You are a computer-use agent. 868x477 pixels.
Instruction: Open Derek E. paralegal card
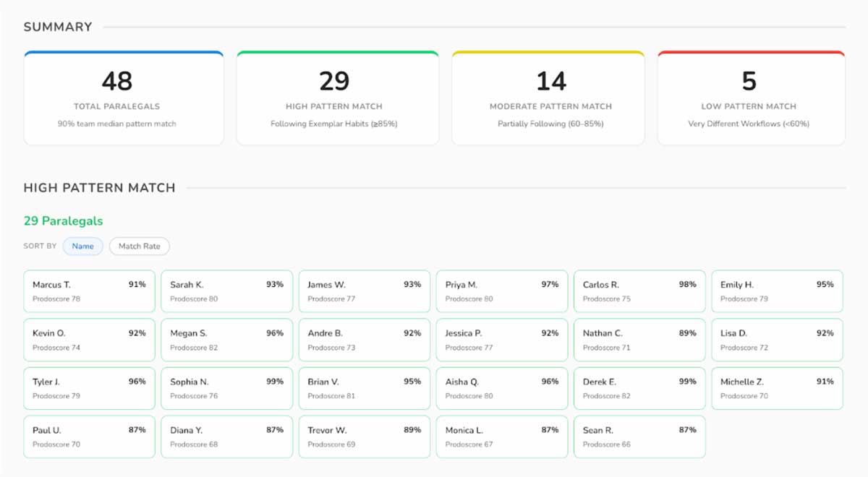click(639, 388)
